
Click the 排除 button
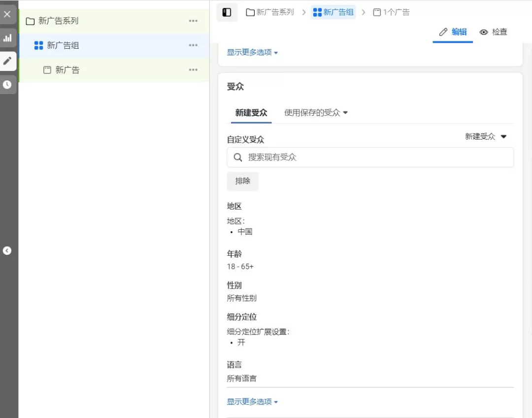[x=242, y=181]
